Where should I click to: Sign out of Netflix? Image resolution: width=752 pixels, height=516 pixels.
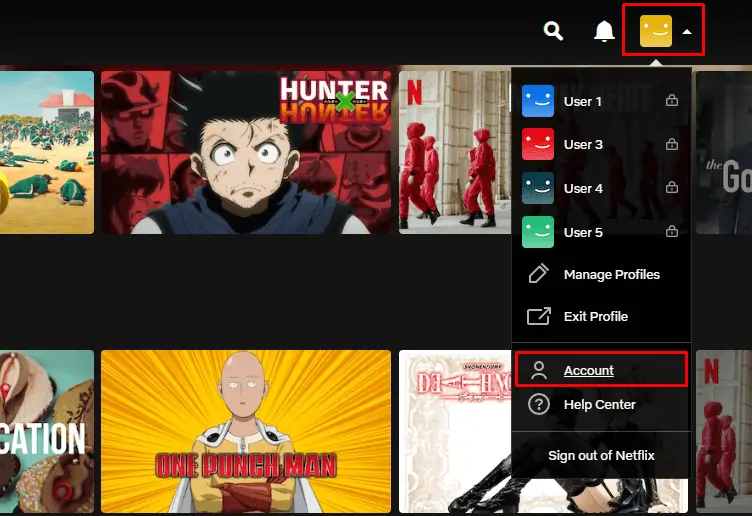601,455
